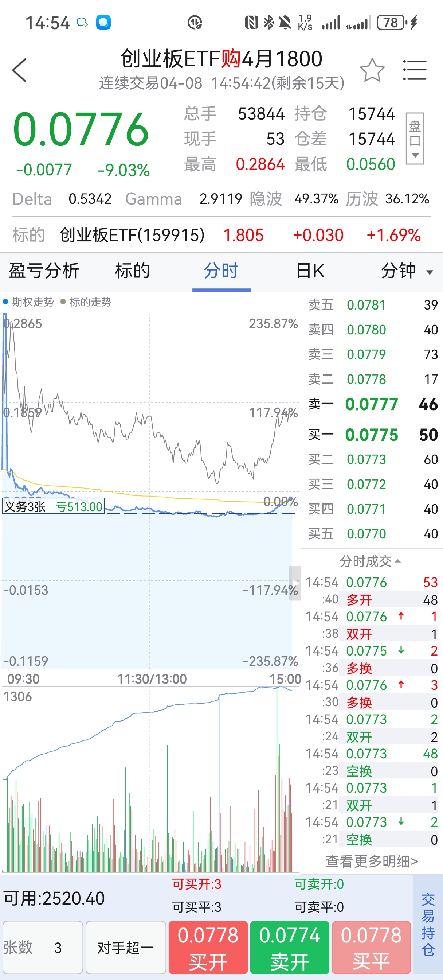Select 买一 price 0.0775 row
The width and height of the screenshot is (443, 980).
[x=372, y=435]
